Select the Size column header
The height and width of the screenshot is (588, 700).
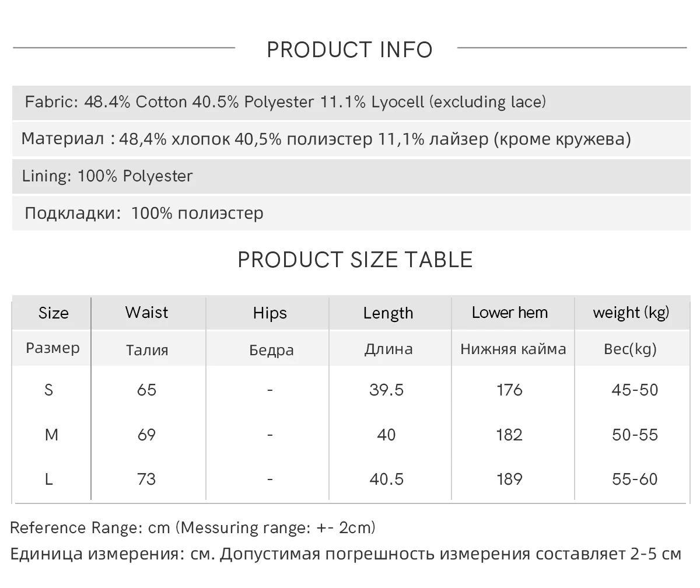point(53,313)
